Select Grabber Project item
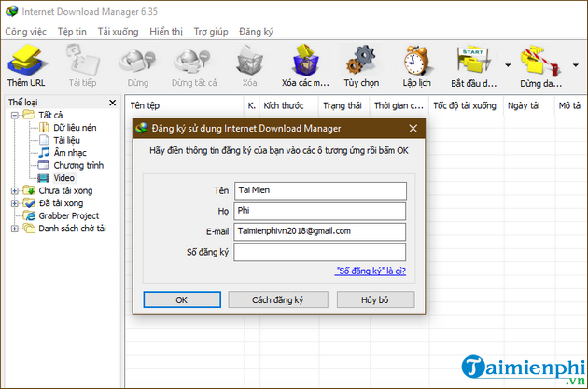This screenshot has width=588, height=389. tap(61, 215)
